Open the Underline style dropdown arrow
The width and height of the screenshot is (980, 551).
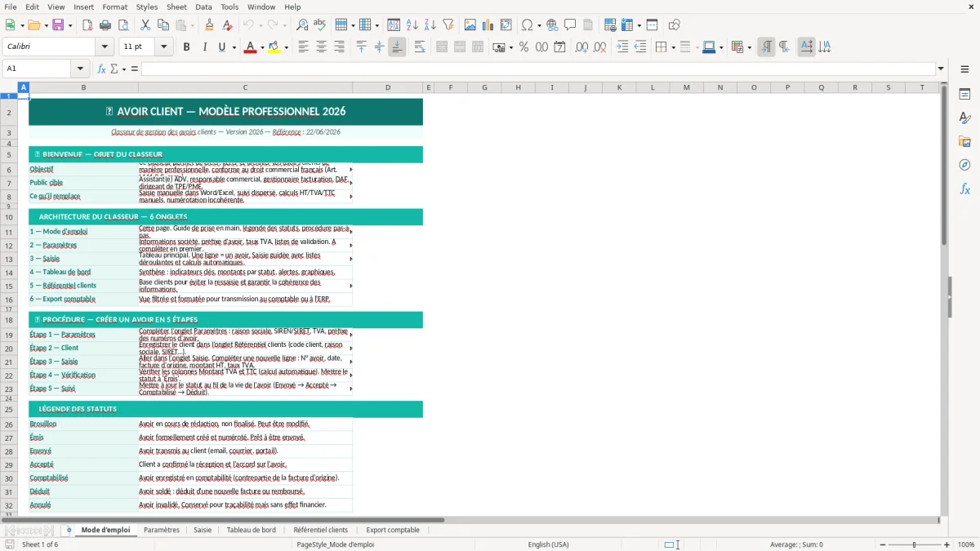(234, 47)
